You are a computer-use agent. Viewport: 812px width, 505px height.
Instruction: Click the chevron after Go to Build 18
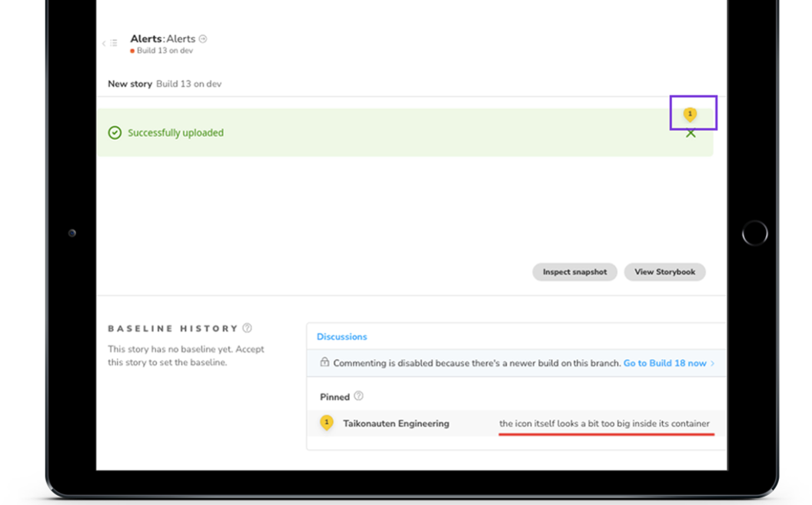tap(713, 364)
